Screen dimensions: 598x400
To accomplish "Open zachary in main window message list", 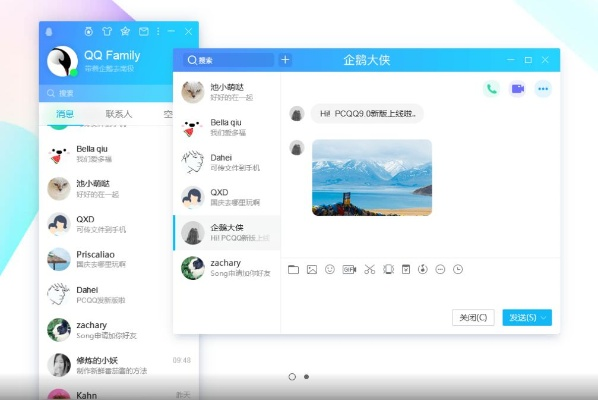I will 106,330.
